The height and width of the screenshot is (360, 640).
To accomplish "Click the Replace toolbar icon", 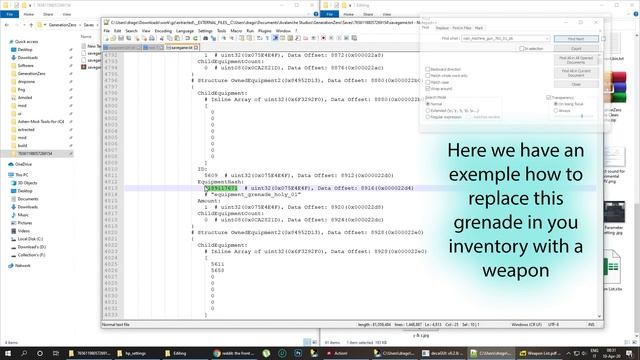I will pos(213,38).
